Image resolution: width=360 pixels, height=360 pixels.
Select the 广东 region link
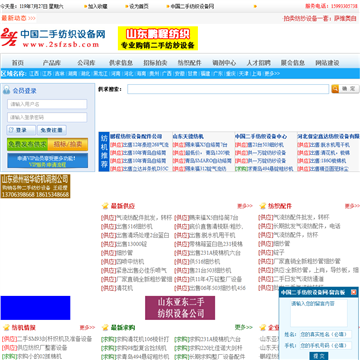[x=218, y=74]
